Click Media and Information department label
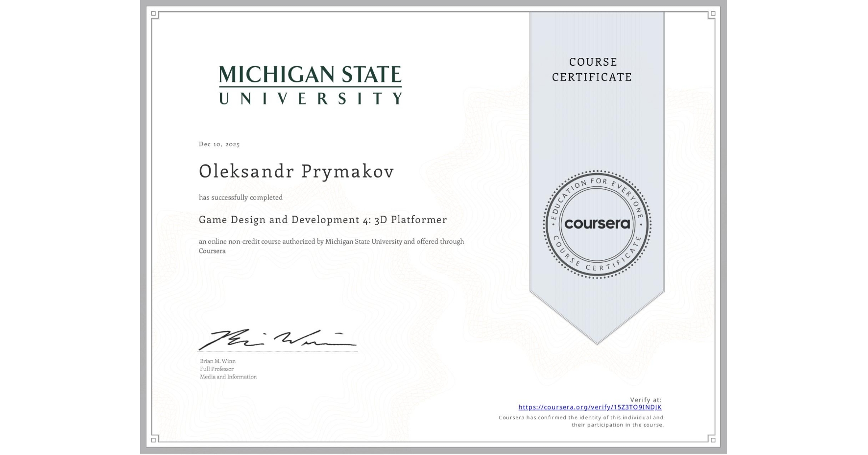This screenshot has width=868, height=455. click(x=228, y=377)
